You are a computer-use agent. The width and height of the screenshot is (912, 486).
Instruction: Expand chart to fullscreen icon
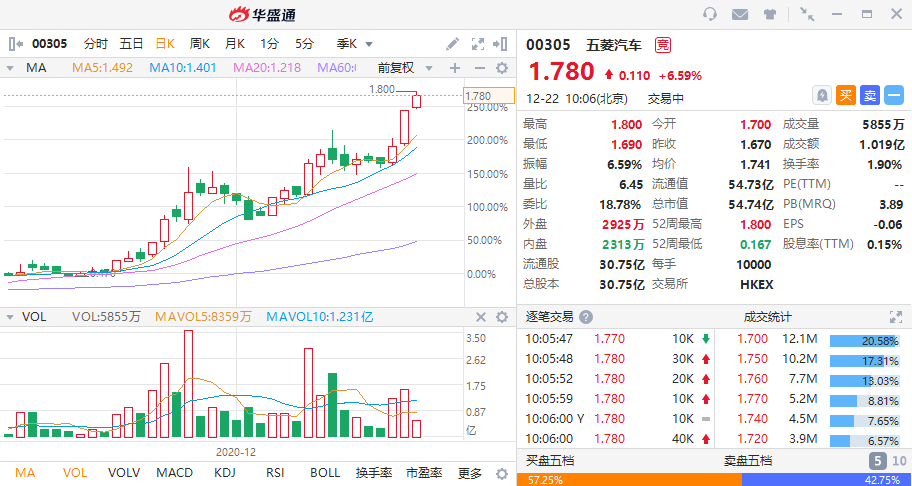tap(478, 44)
